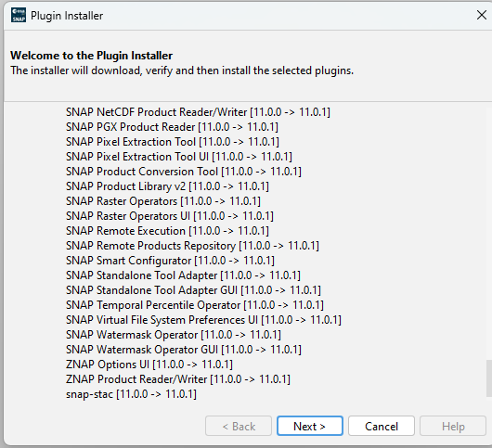
Task: Select the SNAP Remote Products Repository entry
Action: pos(192,246)
